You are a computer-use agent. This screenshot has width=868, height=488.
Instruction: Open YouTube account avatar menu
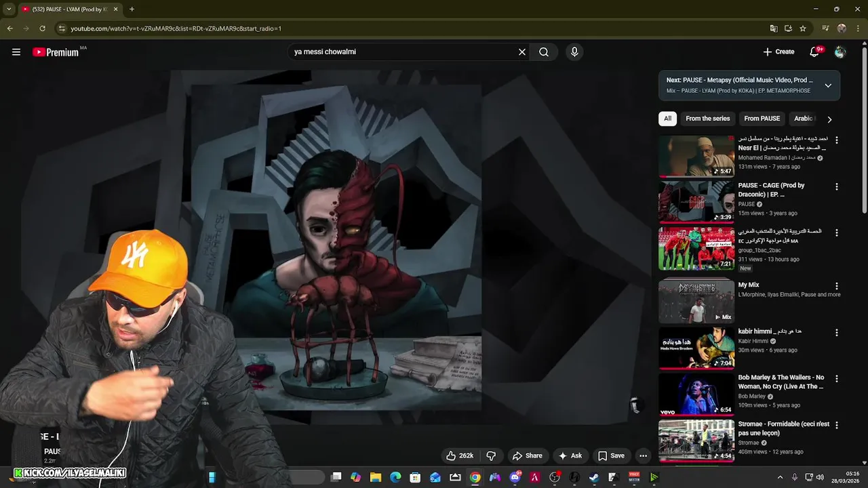840,52
